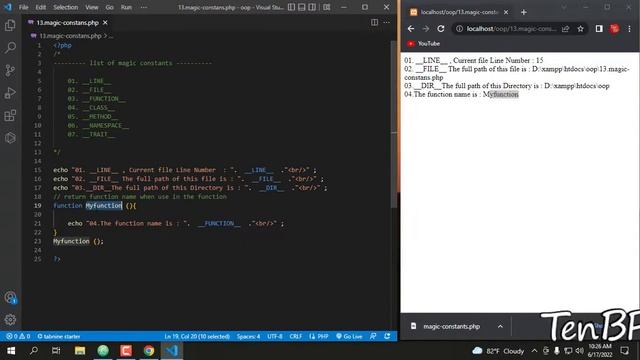Change end of line sequence CRLF

pyautogui.click(x=296, y=336)
